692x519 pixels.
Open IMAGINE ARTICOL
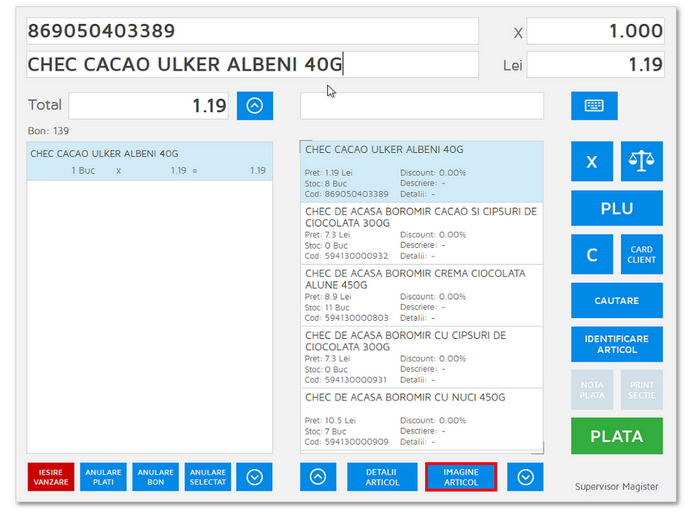[x=461, y=477]
